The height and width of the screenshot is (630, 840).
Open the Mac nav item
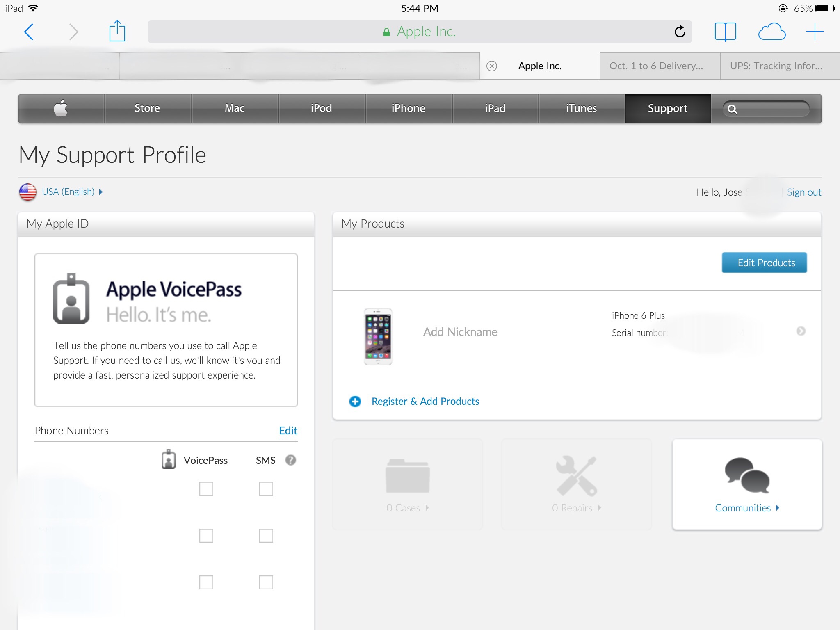click(235, 108)
